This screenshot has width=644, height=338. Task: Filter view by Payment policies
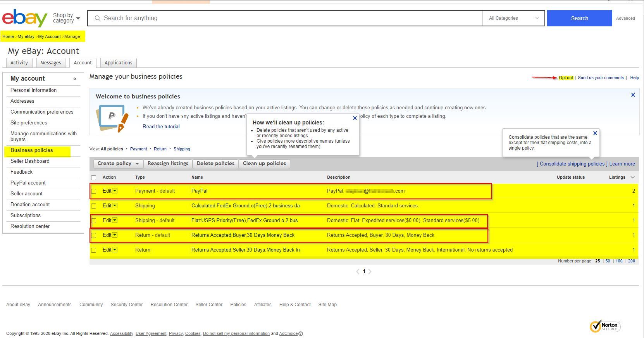click(x=138, y=149)
